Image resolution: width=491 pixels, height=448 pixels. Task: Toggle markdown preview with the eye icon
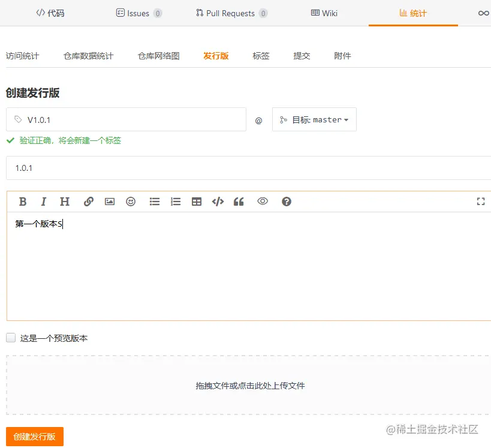coord(262,202)
